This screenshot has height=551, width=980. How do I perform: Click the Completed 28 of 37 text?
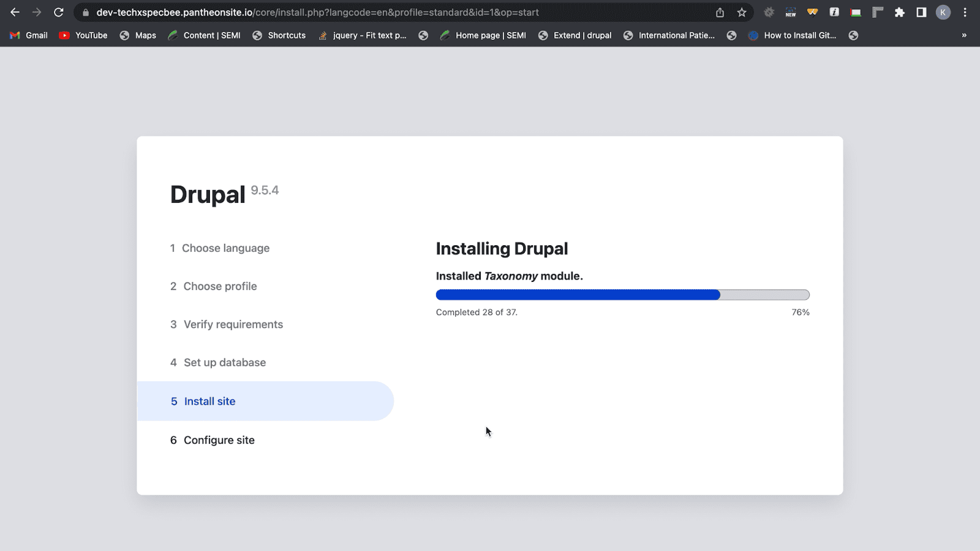click(x=477, y=312)
